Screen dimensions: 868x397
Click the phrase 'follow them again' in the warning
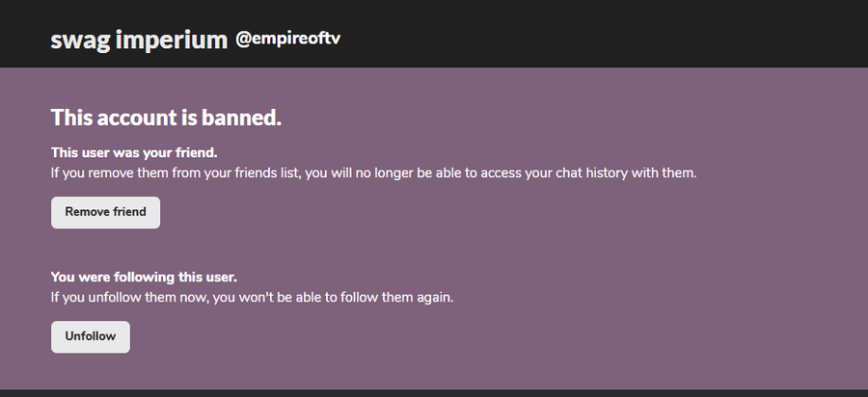coord(397,297)
